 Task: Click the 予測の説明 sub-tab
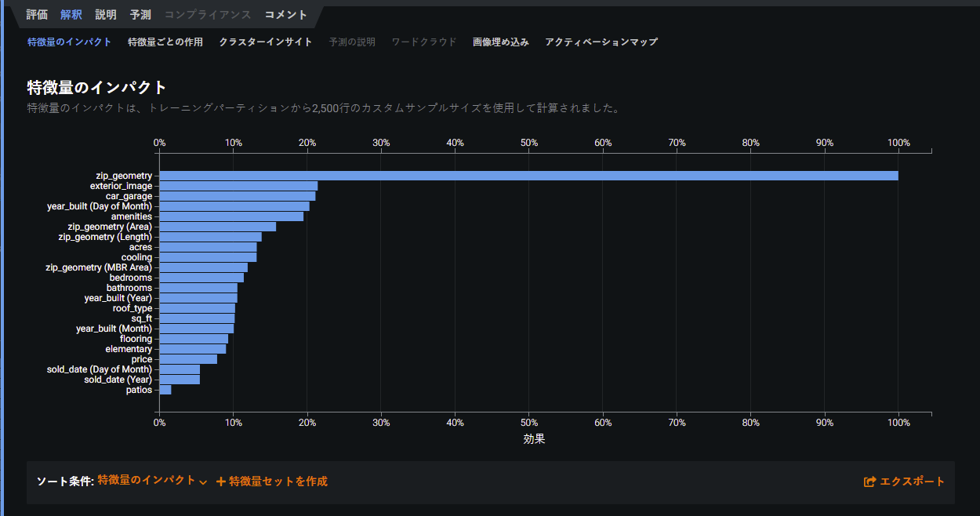352,42
